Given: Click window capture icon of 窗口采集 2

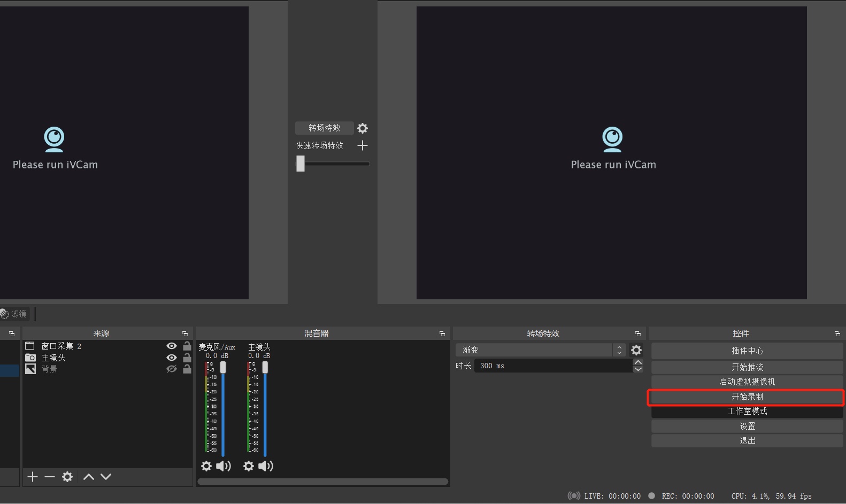Looking at the screenshot, I should pyautogui.click(x=30, y=346).
